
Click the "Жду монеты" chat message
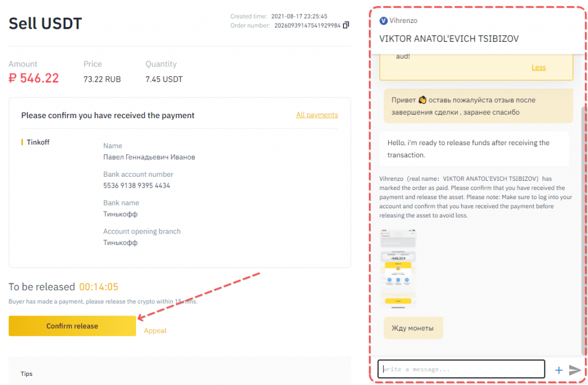pos(413,328)
